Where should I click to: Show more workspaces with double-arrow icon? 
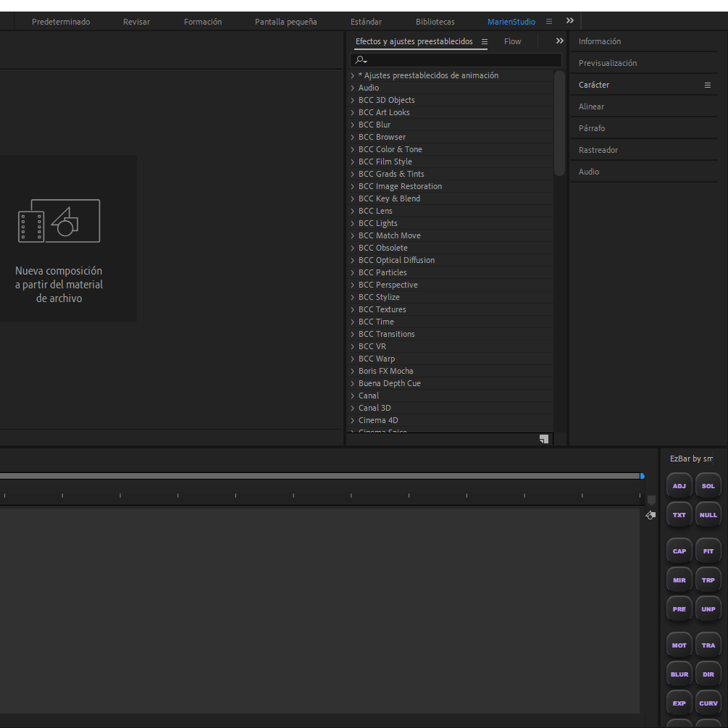[569, 21]
